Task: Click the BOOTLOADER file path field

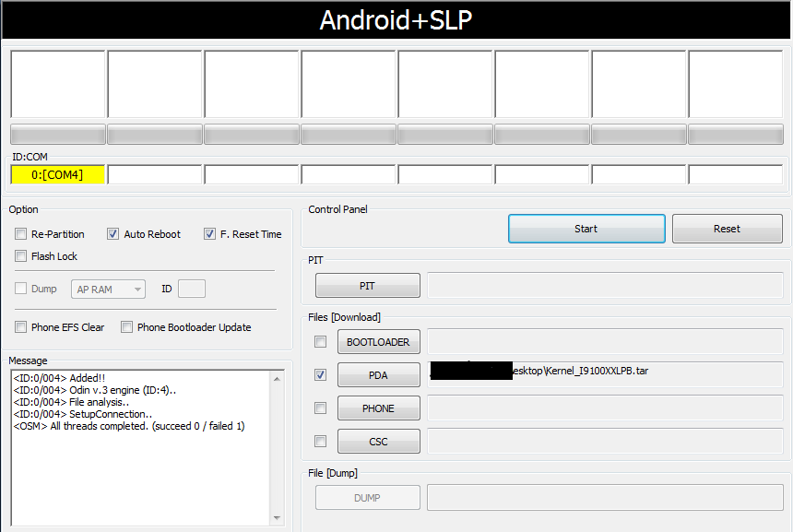Action: click(606, 341)
